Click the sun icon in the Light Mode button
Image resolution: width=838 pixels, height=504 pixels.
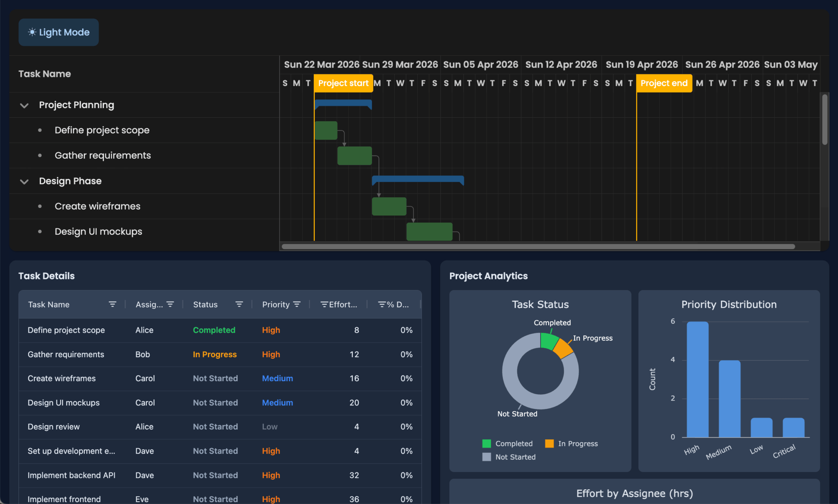(32, 32)
